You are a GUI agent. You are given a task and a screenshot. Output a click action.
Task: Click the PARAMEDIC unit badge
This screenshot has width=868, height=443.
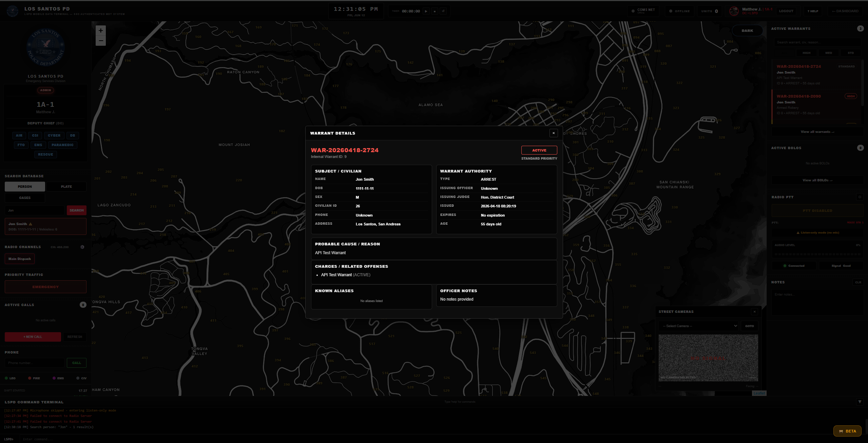(x=62, y=145)
